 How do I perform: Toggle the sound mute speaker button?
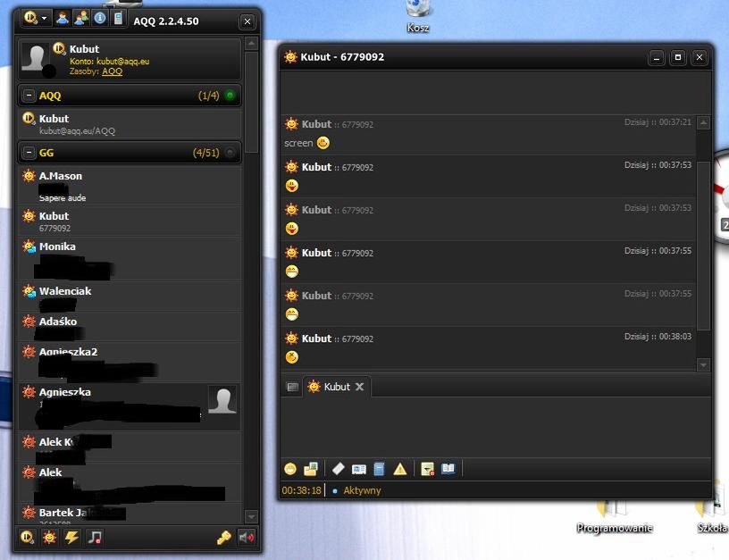[247, 538]
